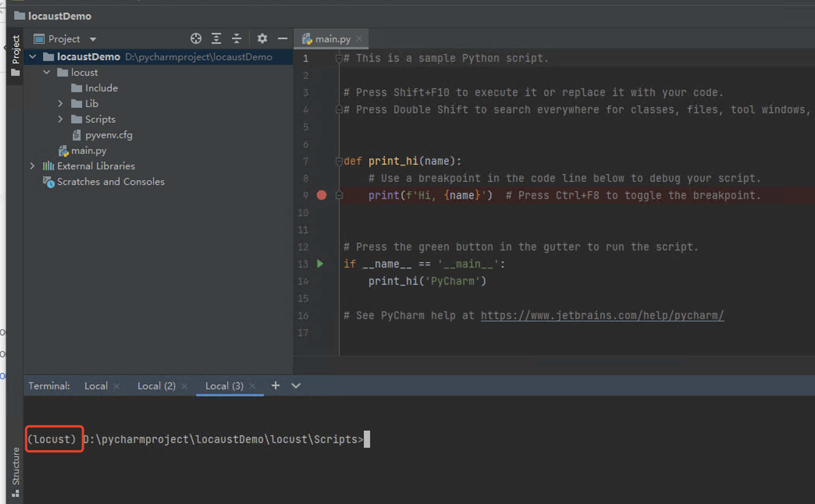Open Project panel settings gear
Image resolution: width=815 pixels, height=504 pixels.
pyautogui.click(x=262, y=39)
